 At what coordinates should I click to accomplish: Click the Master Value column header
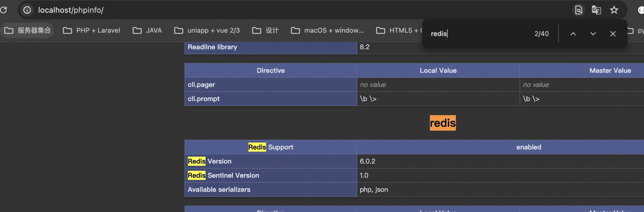pyautogui.click(x=582, y=71)
